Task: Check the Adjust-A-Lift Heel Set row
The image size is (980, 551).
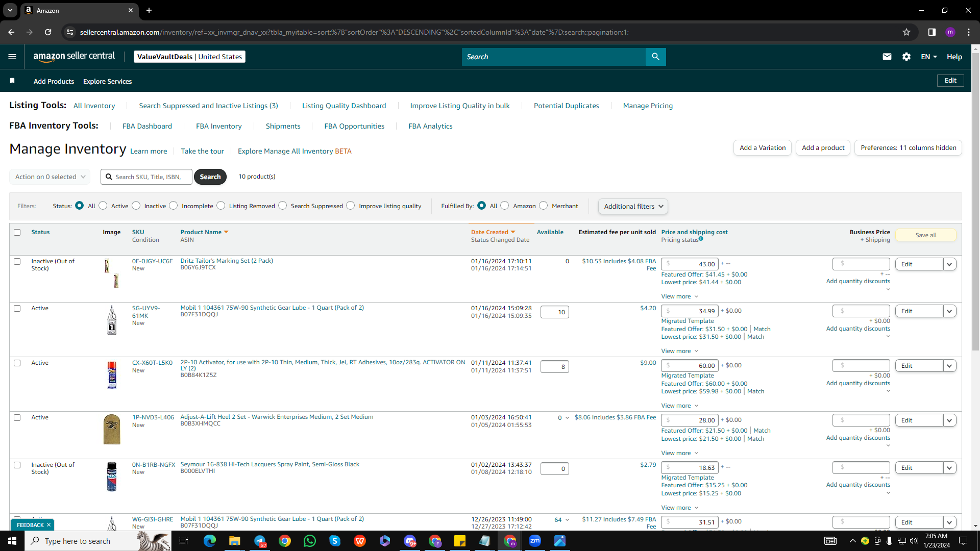Action: point(17,417)
